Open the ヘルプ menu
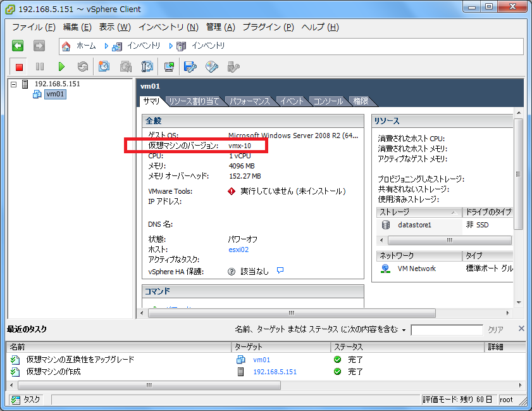The width and height of the screenshot is (532, 411). pos(320,27)
